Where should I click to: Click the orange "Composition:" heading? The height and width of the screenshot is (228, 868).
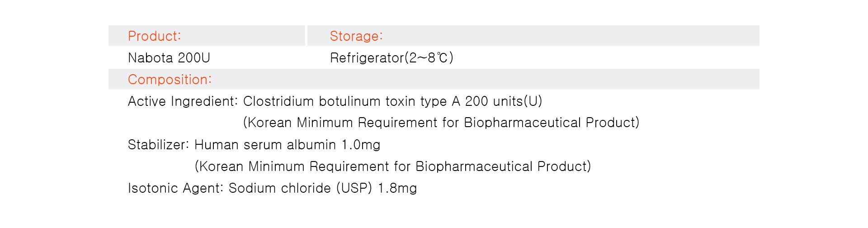coord(170,80)
